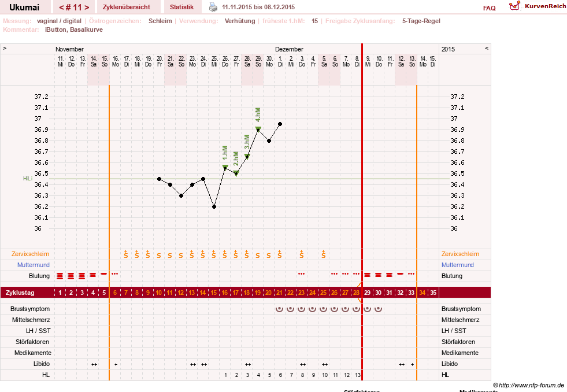The image size is (567, 392).
Task: Click the breast symptom icon on day 30
Action: 378,309
